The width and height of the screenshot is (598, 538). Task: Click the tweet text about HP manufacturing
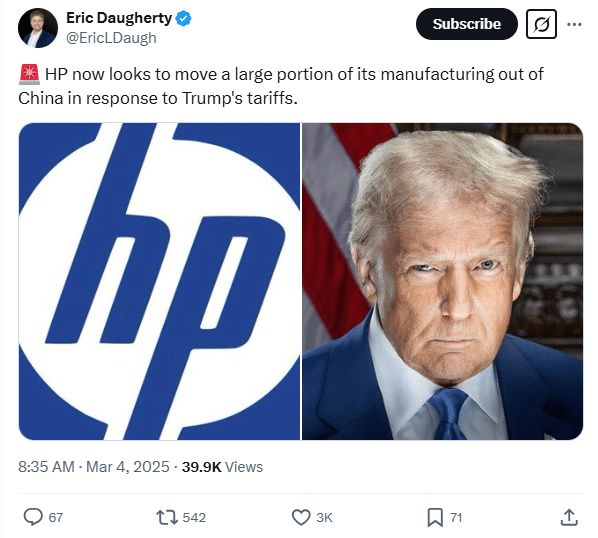click(x=281, y=86)
